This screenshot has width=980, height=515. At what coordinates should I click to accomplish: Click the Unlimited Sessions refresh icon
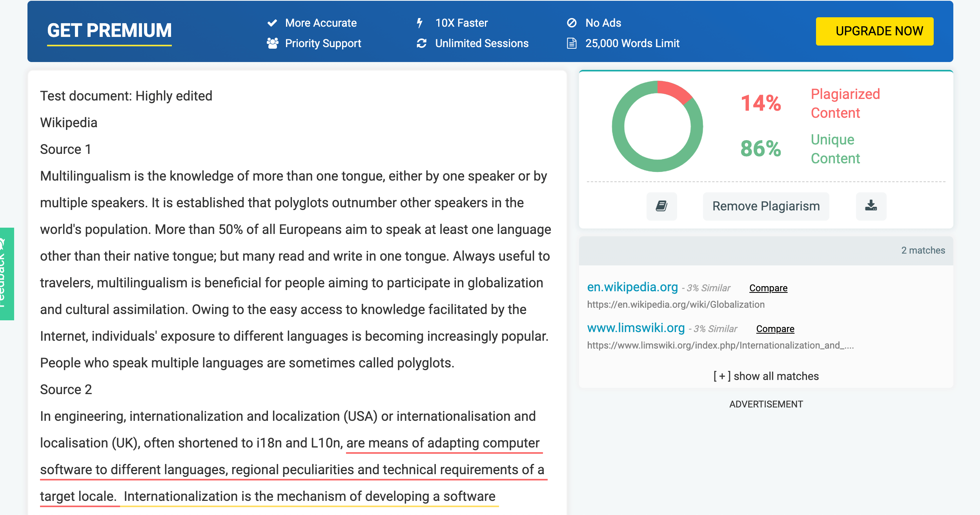[421, 43]
